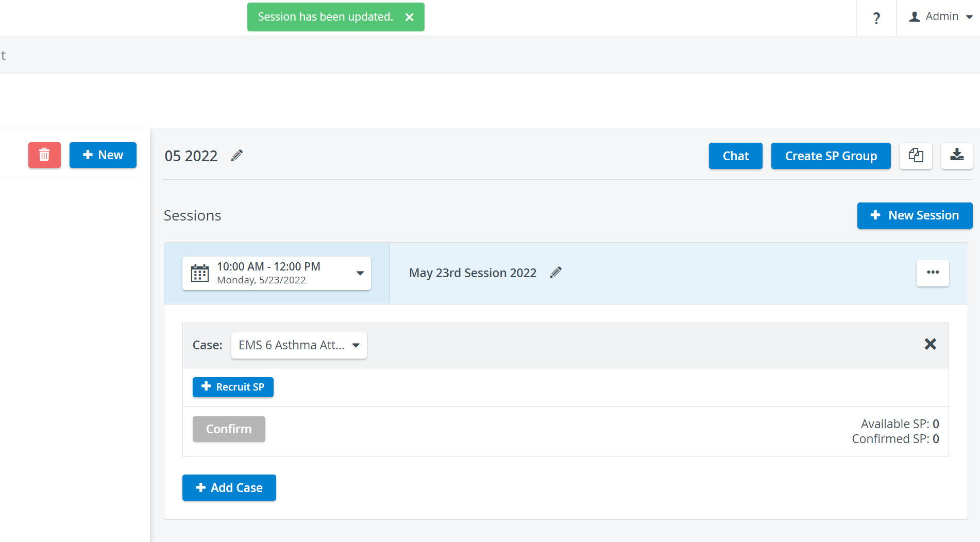Click the Recruit SP button
This screenshot has height=542, width=980.
pyautogui.click(x=233, y=387)
